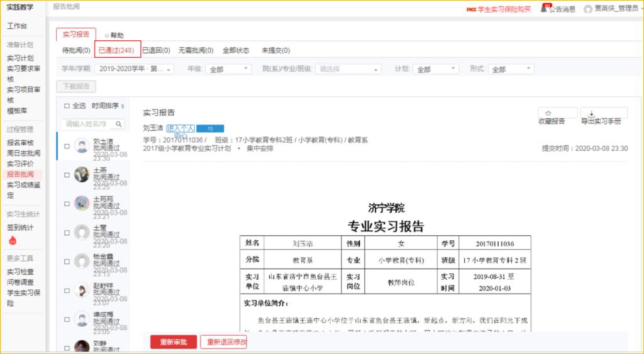
Task: Click the download icon for 导出实习手册
Action: 591,113
